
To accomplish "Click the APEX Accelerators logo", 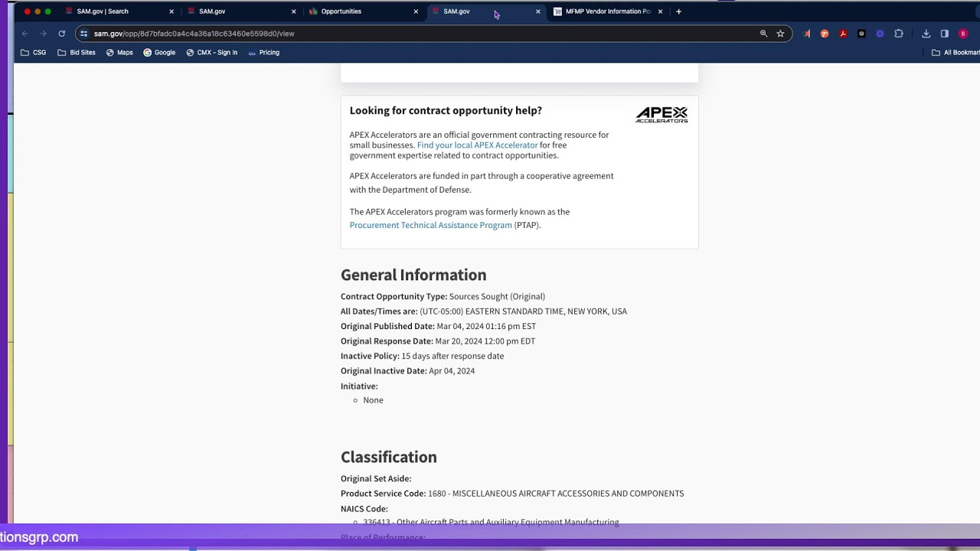I will 661,115.
